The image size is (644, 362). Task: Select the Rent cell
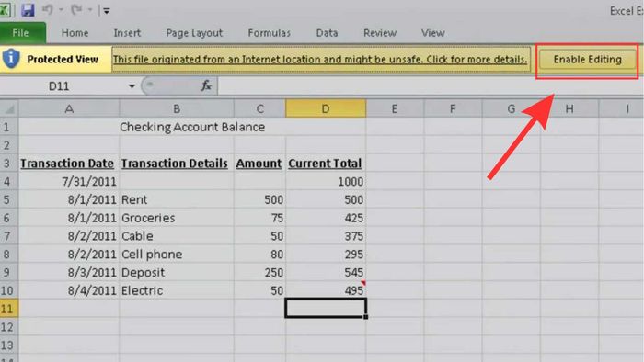click(177, 199)
